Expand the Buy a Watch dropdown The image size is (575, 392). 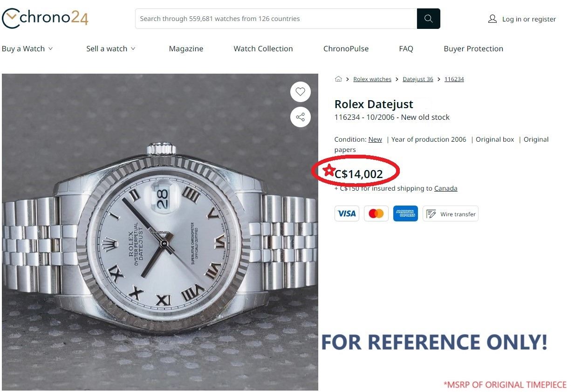click(27, 48)
